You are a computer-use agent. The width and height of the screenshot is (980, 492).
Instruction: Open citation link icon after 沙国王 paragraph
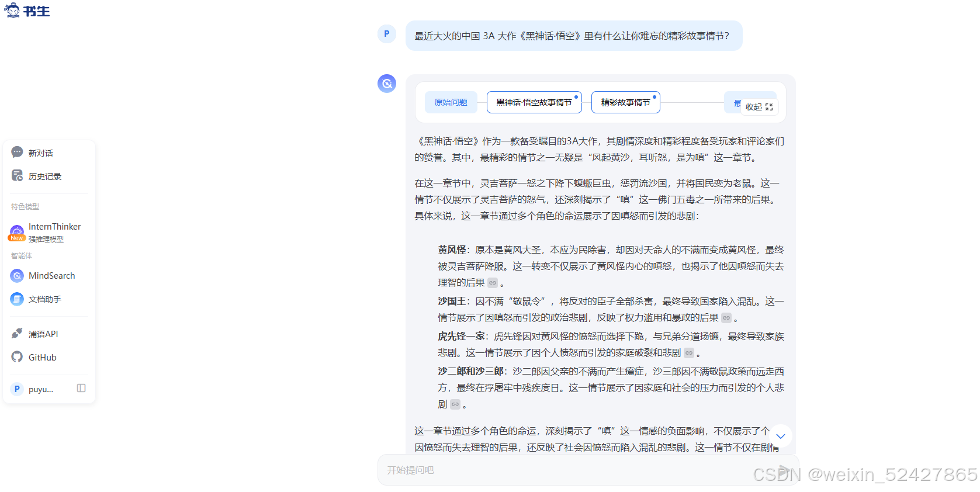[726, 318]
